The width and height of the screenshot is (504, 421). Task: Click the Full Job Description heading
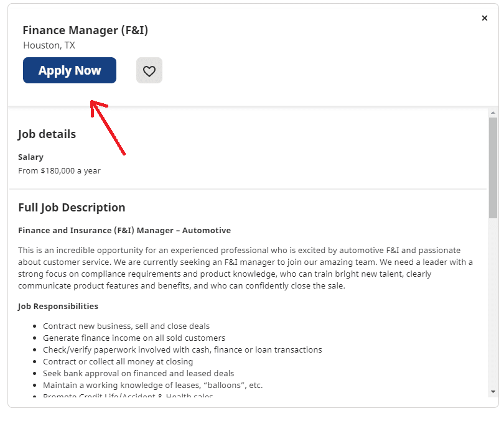pyautogui.click(x=72, y=208)
